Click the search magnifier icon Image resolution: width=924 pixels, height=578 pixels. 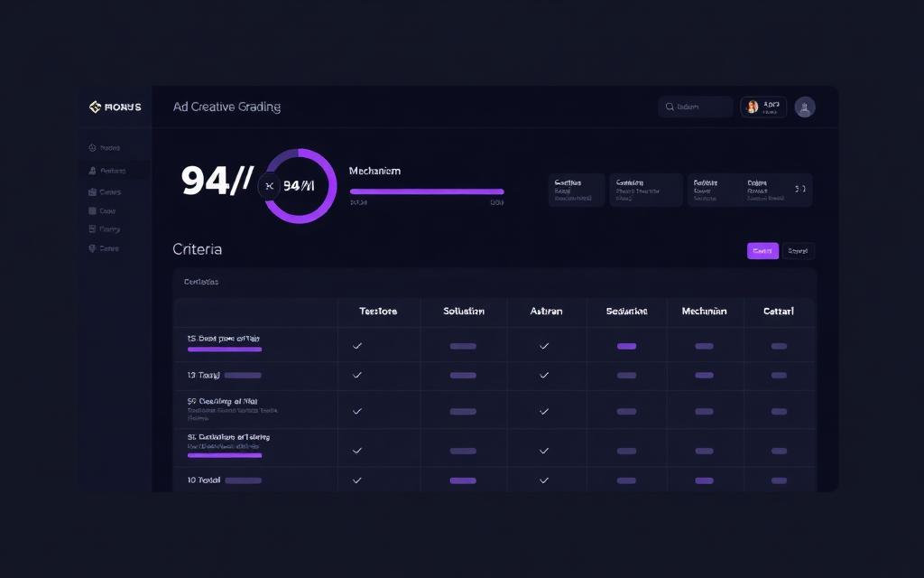tap(670, 107)
